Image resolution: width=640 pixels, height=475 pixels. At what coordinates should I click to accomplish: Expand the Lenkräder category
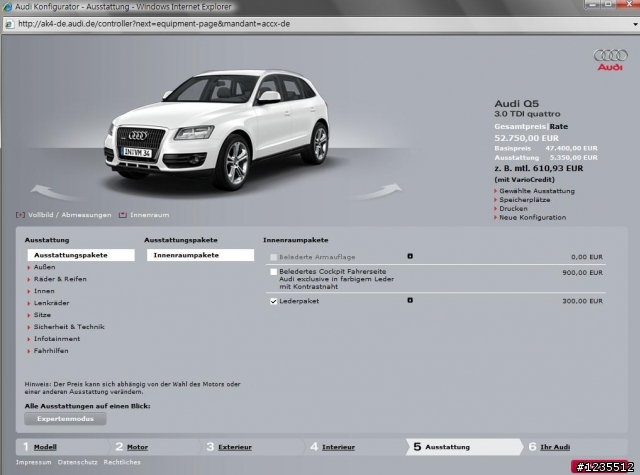point(51,303)
